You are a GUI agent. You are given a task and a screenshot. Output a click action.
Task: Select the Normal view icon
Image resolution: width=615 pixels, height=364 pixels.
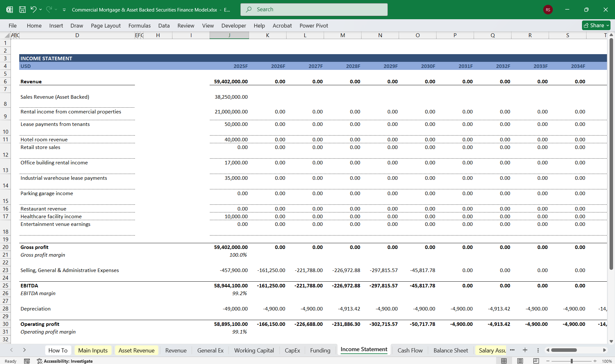pos(504,360)
